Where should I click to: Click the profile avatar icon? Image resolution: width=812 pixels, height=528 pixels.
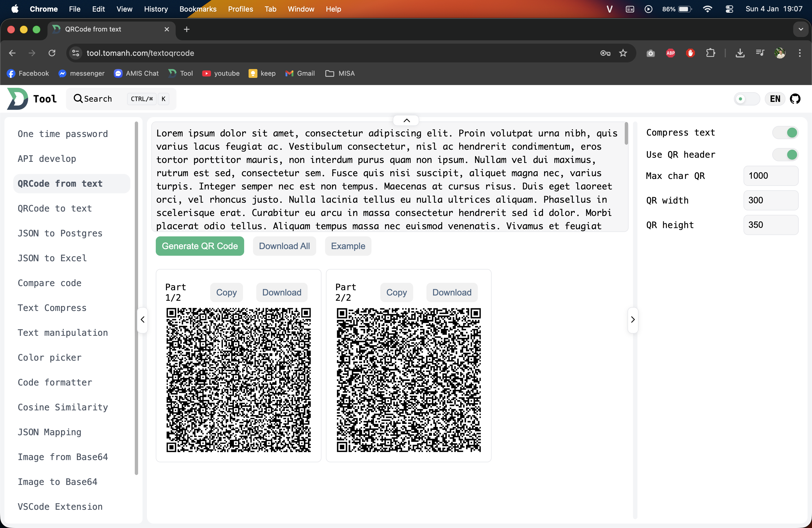[x=780, y=53]
